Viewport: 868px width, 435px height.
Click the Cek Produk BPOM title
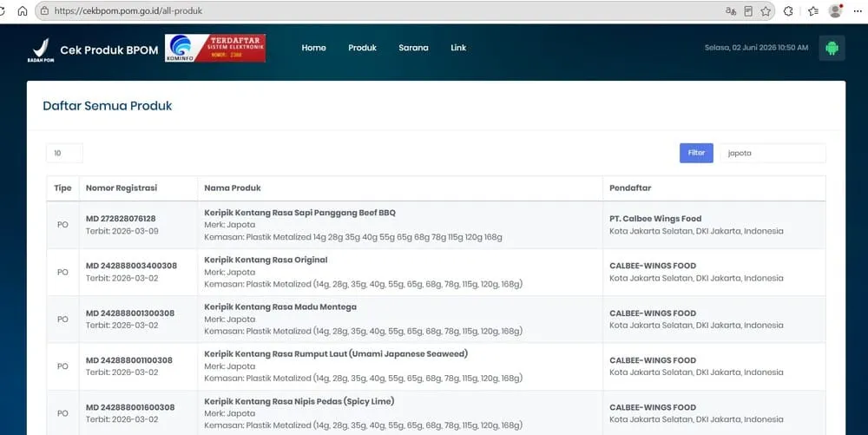(109, 49)
